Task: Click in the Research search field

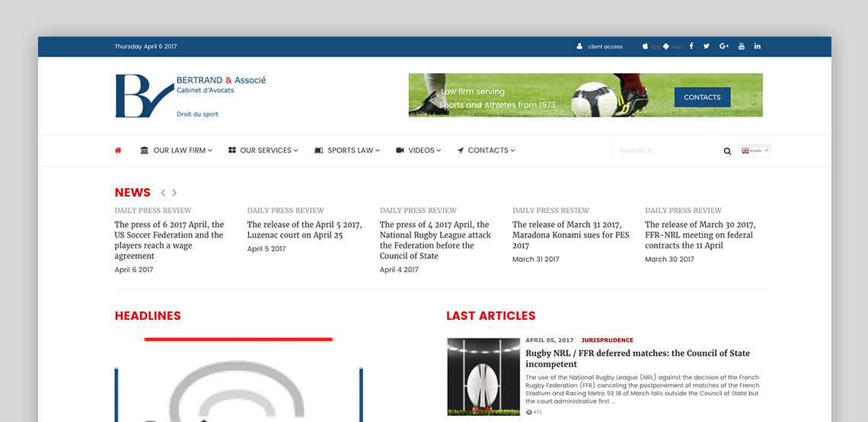Action: (667, 151)
